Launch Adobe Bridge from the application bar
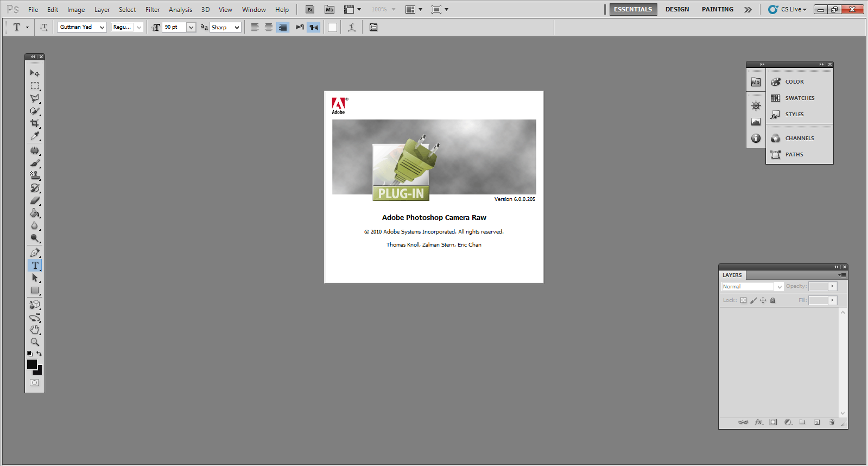 (x=310, y=9)
